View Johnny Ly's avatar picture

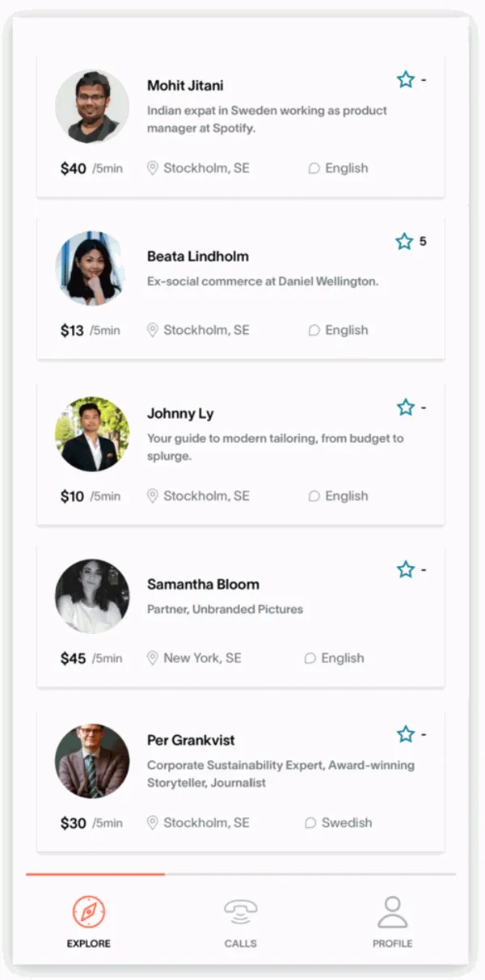pos(92,434)
